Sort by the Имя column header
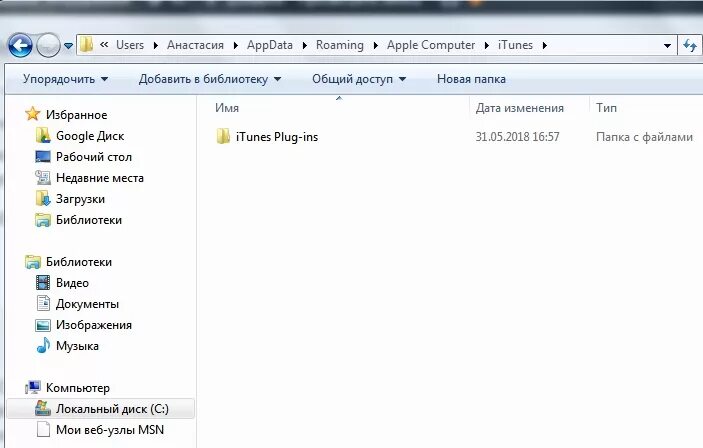The height and width of the screenshot is (448, 703). tap(227, 108)
